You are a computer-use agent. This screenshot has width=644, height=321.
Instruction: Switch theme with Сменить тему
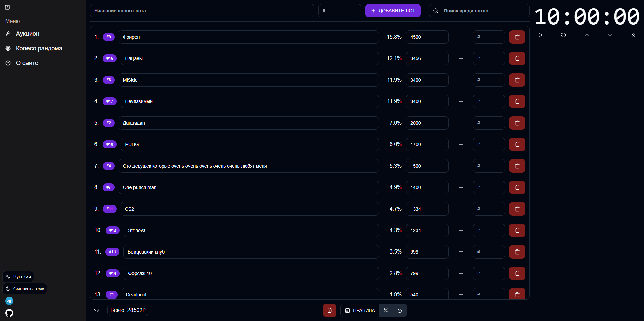tap(25, 289)
